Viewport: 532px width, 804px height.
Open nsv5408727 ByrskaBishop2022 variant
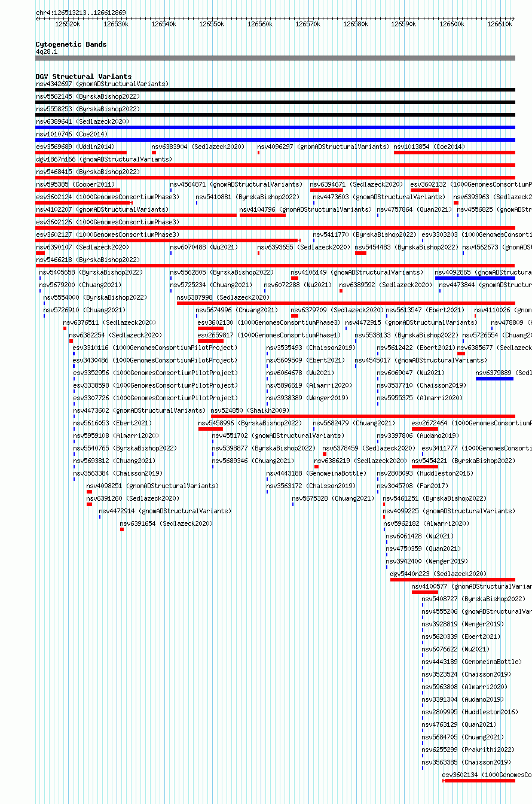[x=473, y=599]
